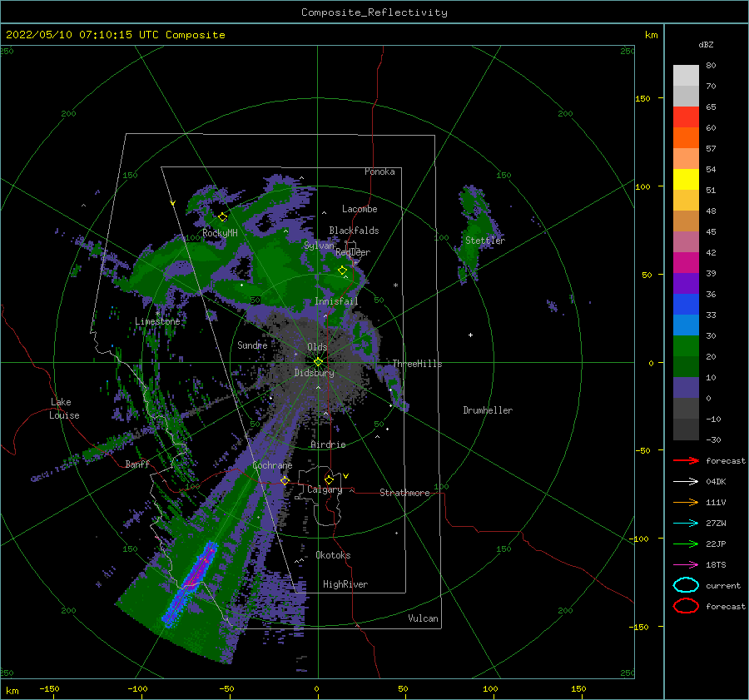Click the Limestone label
Image resolution: width=749 pixels, height=700 pixels.
point(157,321)
